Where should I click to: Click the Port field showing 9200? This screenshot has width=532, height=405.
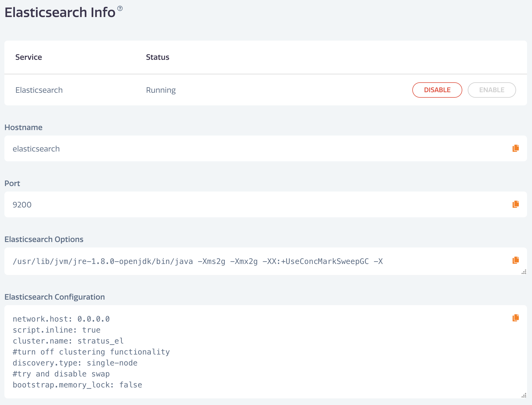point(265,204)
